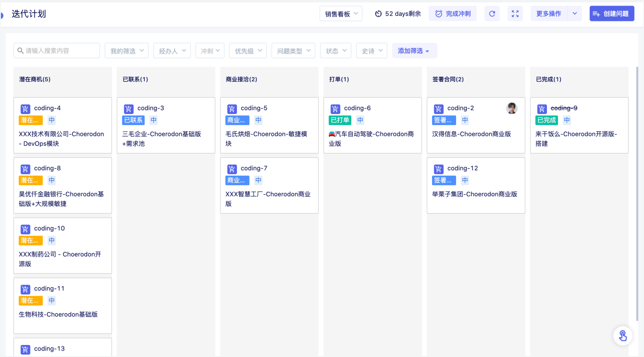Click the strikethrough coding-9 issue number
This screenshot has height=357, width=644.
tap(564, 108)
